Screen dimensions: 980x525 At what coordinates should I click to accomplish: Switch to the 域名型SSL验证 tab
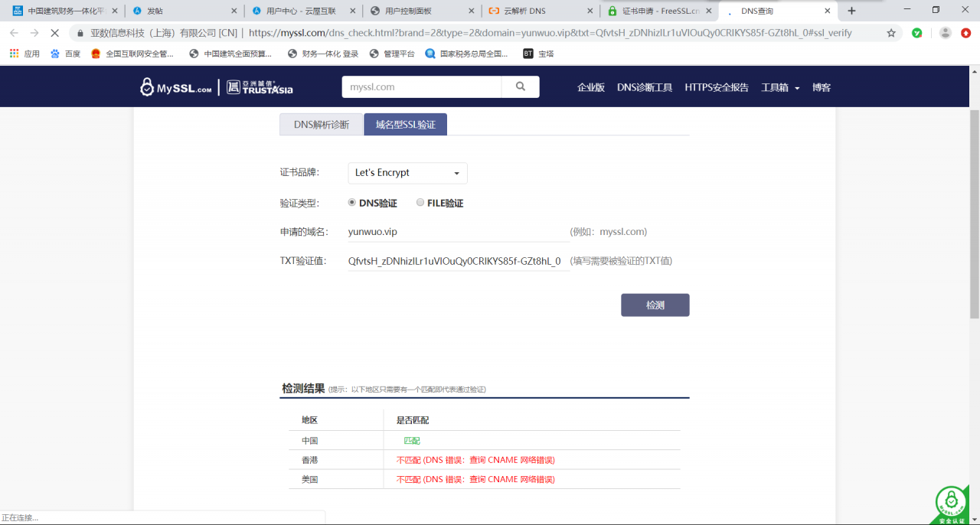tap(405, 124)
